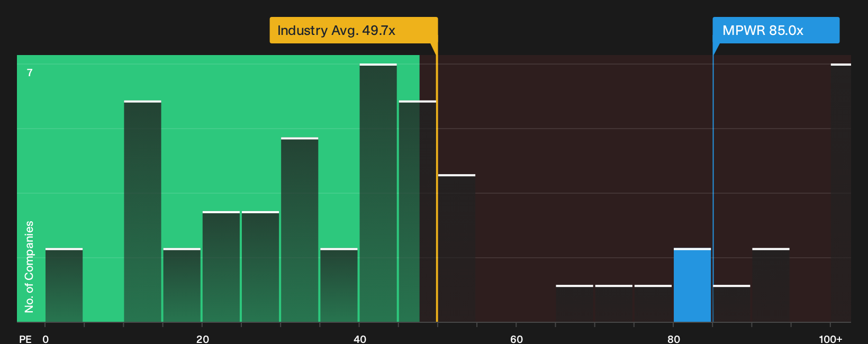The image size is (868, 344).
Task: Click the x-axis tick label 0
Action: pos(46,339)
